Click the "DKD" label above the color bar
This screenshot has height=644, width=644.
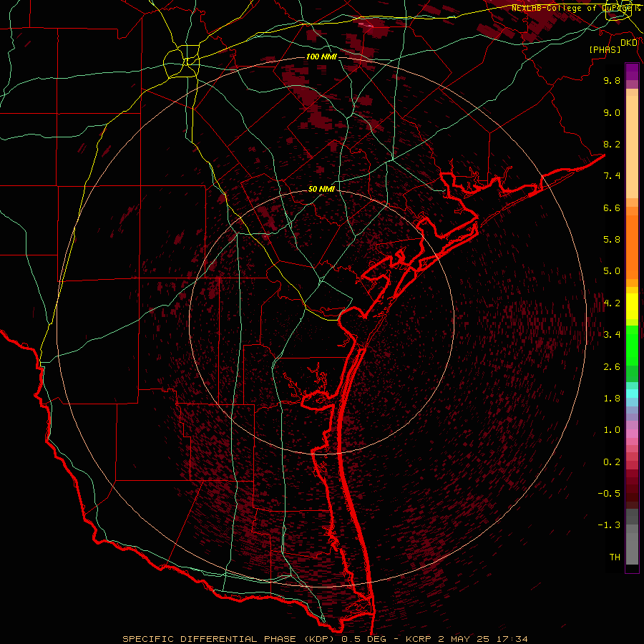629,43
